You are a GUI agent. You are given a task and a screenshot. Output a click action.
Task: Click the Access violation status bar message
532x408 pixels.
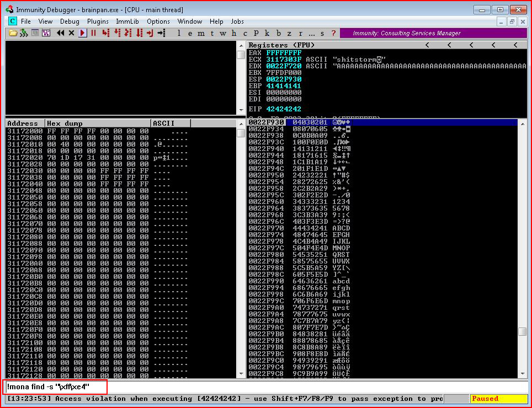224,399
